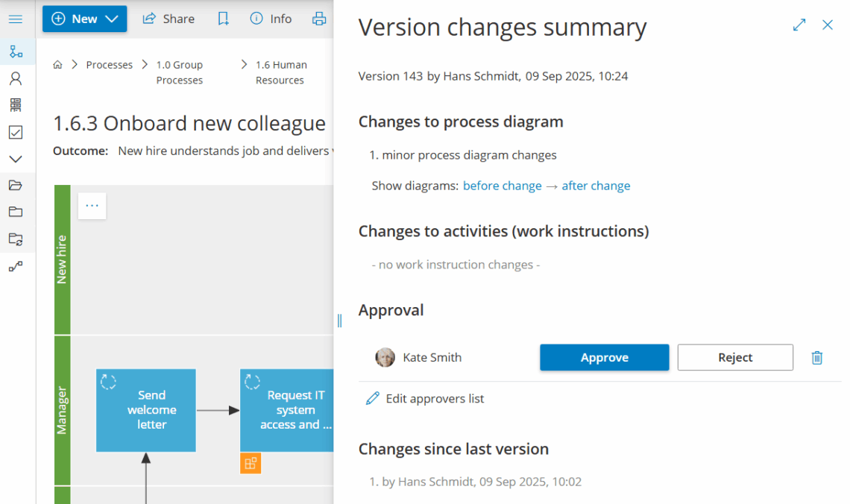The height and width of the screenshot is (504, 850).
Task: Open the 'before change' diagram link
Action: [x=502, y=186]
